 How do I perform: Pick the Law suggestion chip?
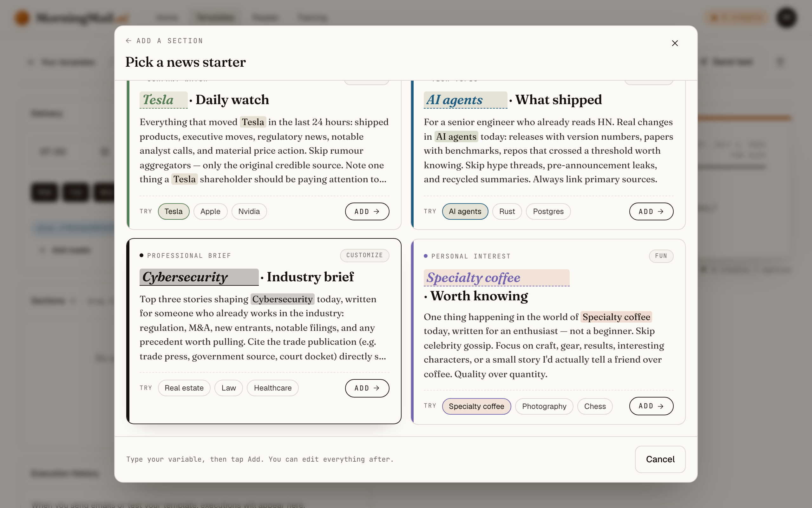[x=228, y=388]
